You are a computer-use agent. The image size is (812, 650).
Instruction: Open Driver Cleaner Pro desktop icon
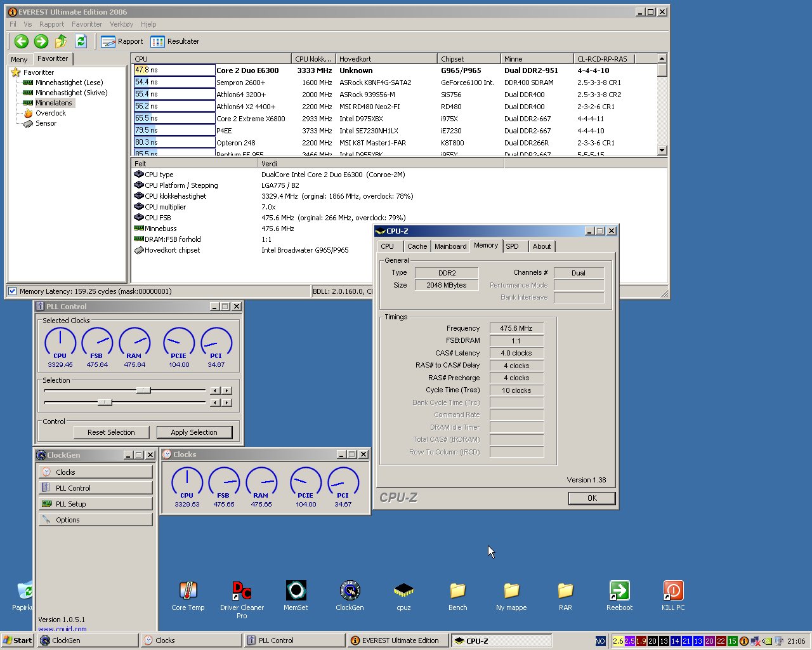click(242, 600)
